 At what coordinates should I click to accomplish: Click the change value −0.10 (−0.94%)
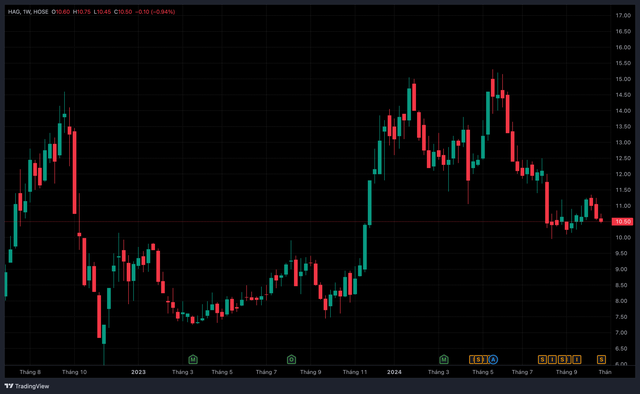pyautogui.click(x=155, y=12)
